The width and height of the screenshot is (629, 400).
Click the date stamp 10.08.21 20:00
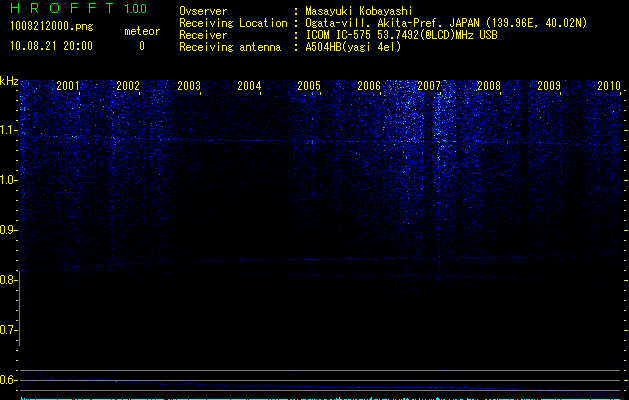click(51, 46)
